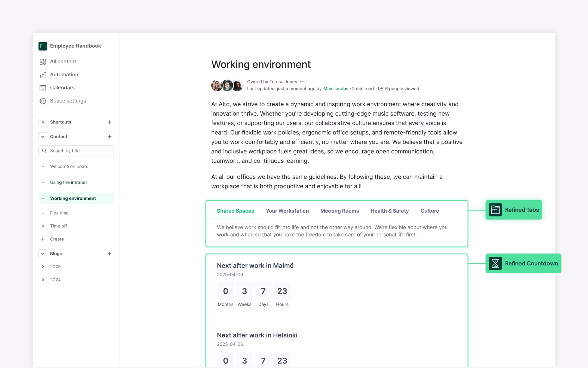
Task: Click the Employee Handbook folder icon
Action: coord(43,46)
